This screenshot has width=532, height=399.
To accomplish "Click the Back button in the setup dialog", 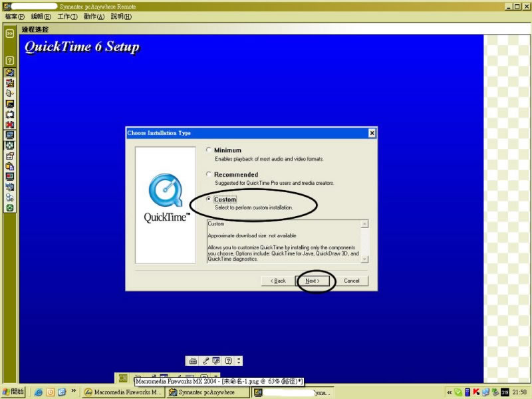I will [x=278, y=281].
